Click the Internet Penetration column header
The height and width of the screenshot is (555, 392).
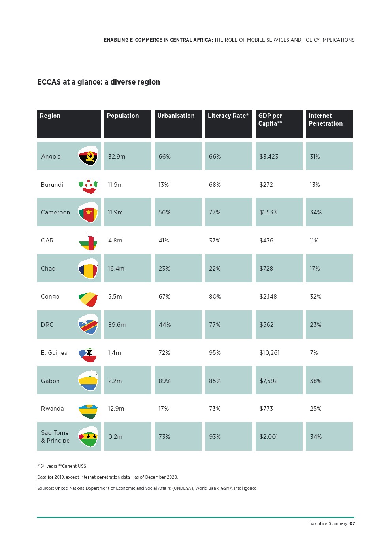[329, 124]
